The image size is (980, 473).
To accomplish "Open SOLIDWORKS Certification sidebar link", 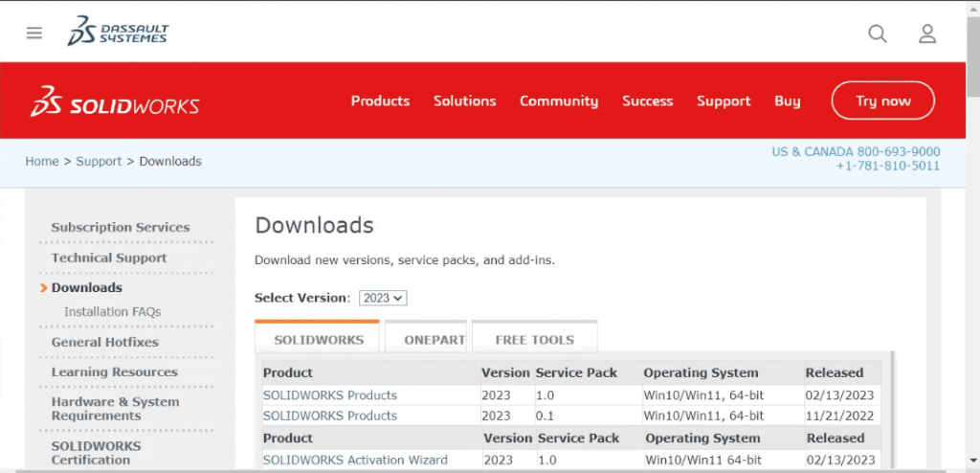I will [x=97, y=453].
